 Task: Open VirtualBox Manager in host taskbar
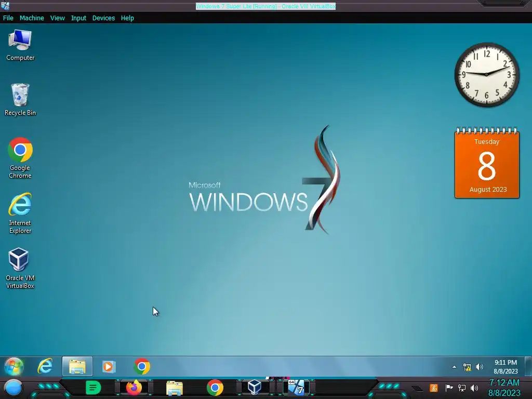click(x=255, y=388)
